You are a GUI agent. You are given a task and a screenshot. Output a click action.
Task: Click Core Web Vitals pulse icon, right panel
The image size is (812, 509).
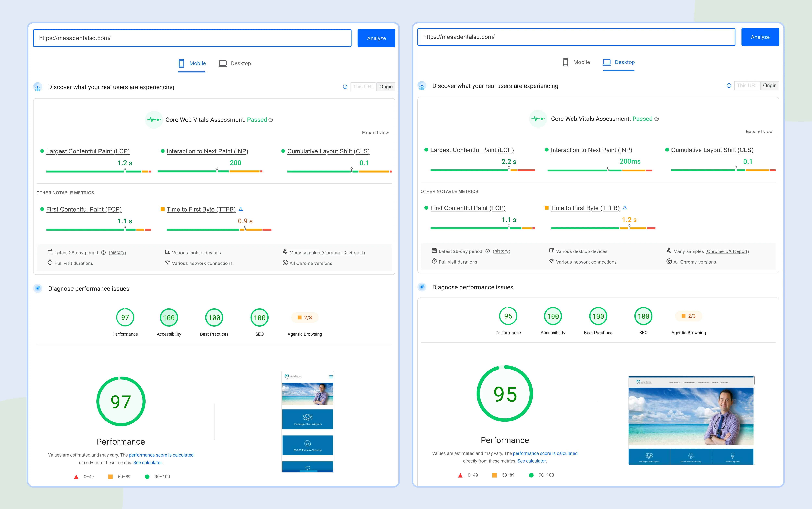538,119
